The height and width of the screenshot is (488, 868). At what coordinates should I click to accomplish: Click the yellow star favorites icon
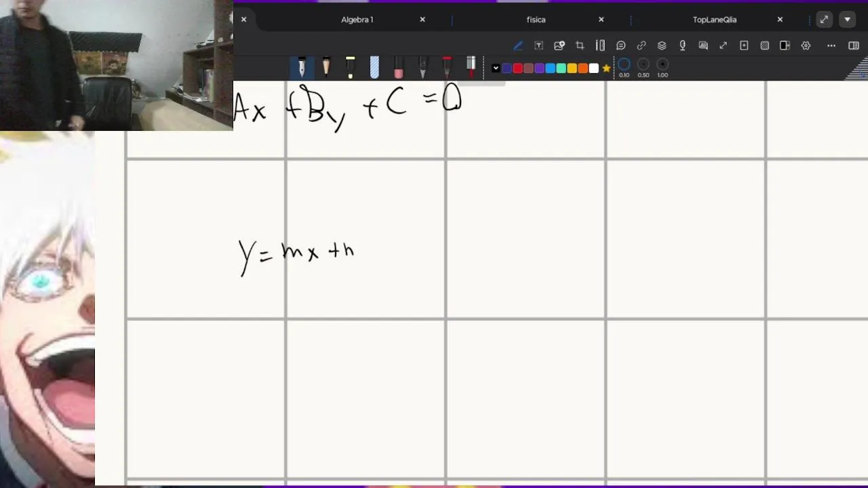pos(606,68)
